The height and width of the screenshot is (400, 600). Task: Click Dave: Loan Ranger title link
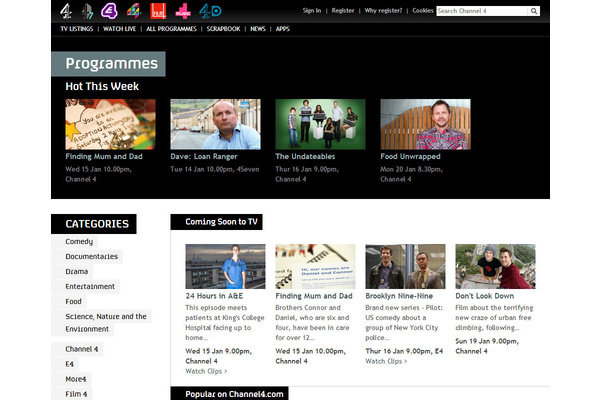204,156
